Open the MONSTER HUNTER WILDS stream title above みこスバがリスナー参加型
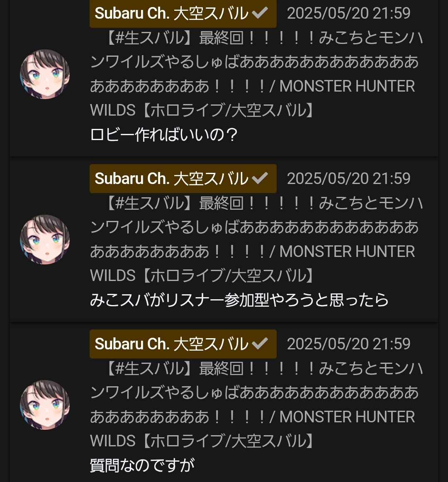 point(256,240)
